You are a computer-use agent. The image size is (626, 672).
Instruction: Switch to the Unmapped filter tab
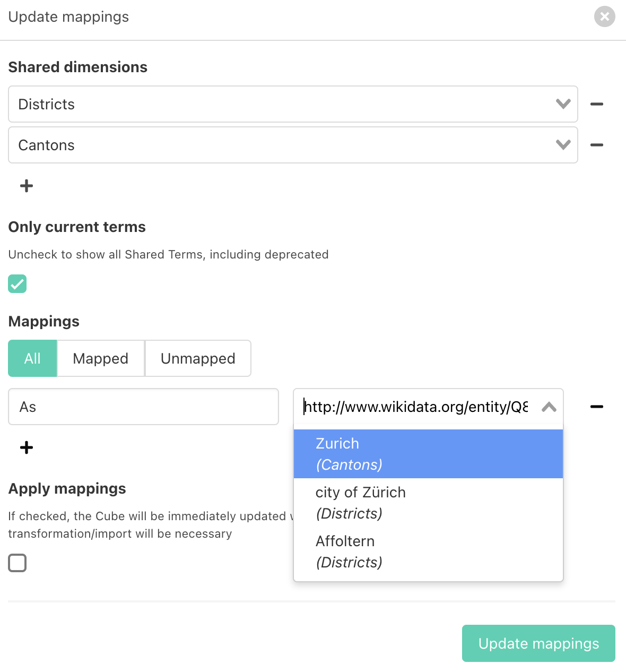click(198, 358)
